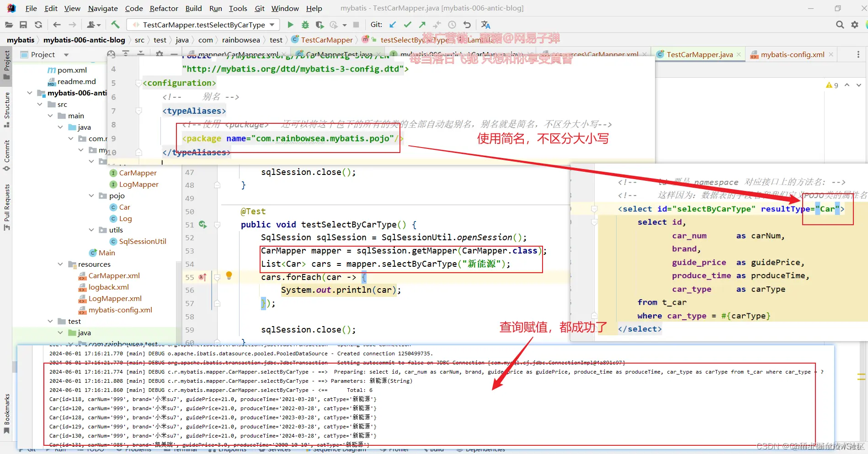Click Run with Coverage icon

pyautogui.click(x=320, y=25)
